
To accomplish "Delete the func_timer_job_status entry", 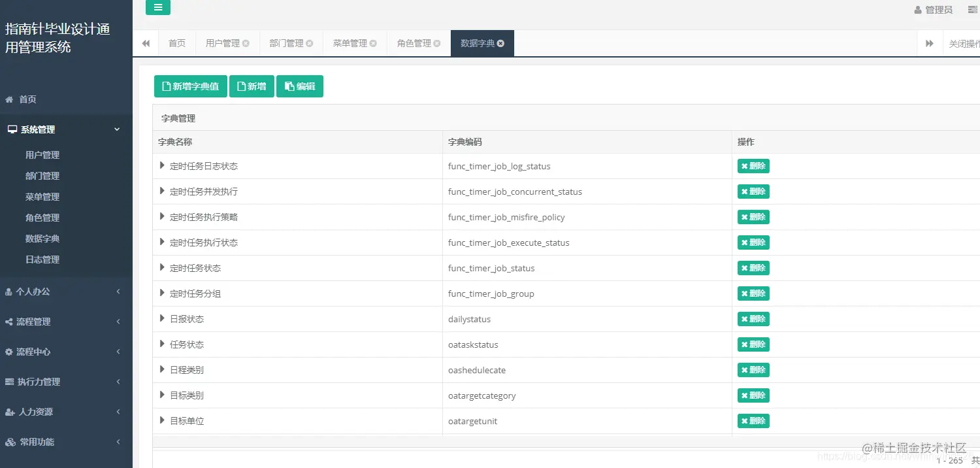I will [753, 268].
